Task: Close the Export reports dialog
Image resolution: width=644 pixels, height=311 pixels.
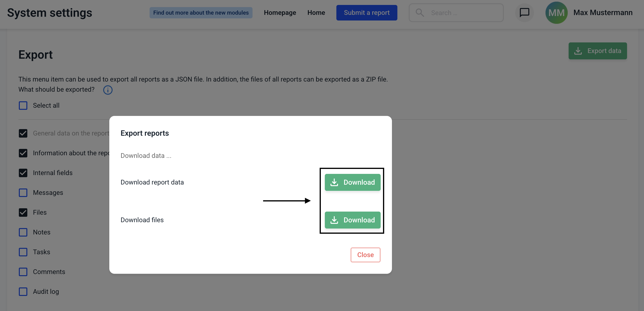Action: click(x=365, y=255)
